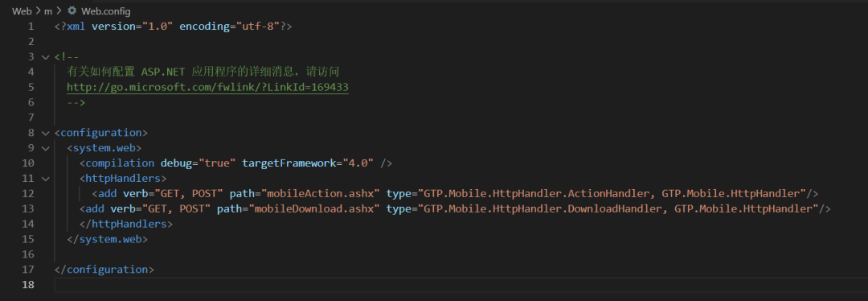Click the closing httpHandlers tag
Viewport: 868px width, 301px height.
click(126, 224)
